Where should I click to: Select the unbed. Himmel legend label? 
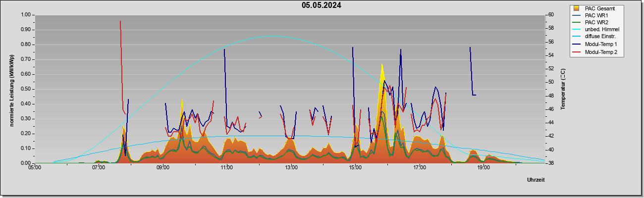(x=602, y=30)
